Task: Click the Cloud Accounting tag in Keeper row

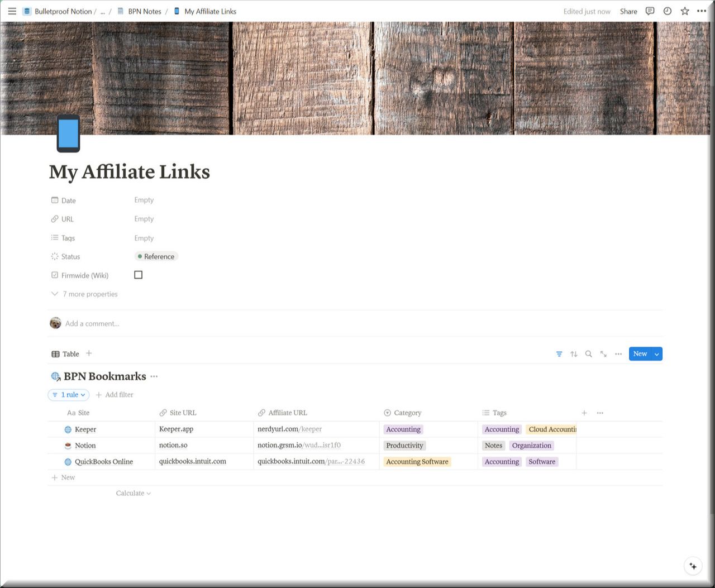Action: (551, 429)
